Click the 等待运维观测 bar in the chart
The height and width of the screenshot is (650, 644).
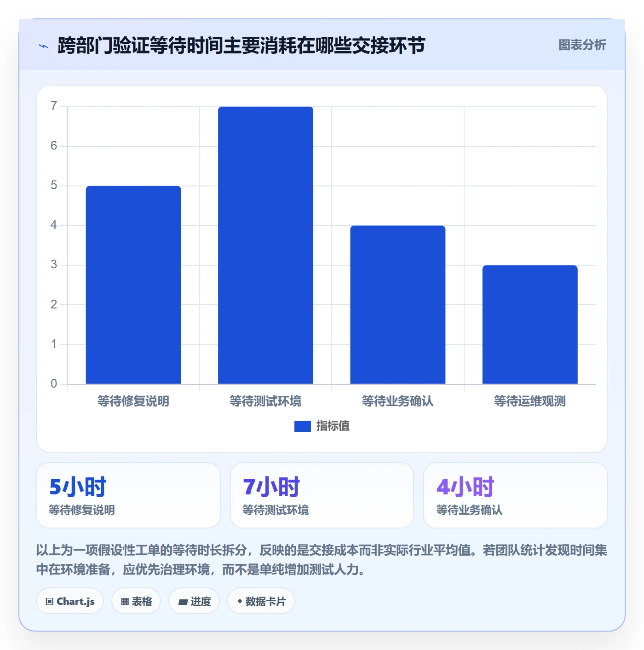coord(530,325)
